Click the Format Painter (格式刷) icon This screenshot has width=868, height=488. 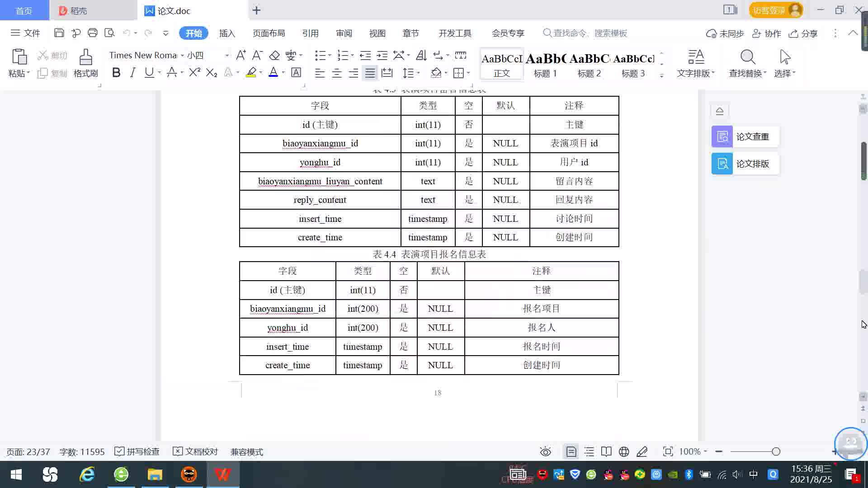85,58
